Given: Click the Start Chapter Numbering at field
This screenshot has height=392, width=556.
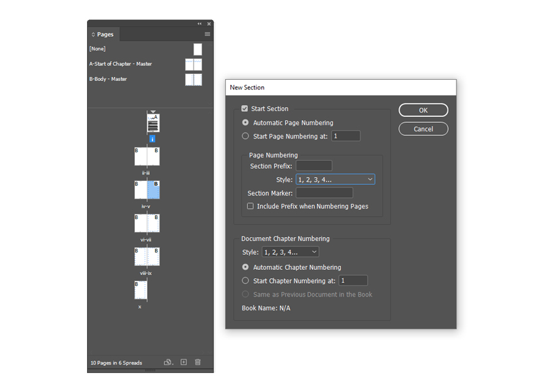Looking at the screenshot, I should click(x=353, y=280).
